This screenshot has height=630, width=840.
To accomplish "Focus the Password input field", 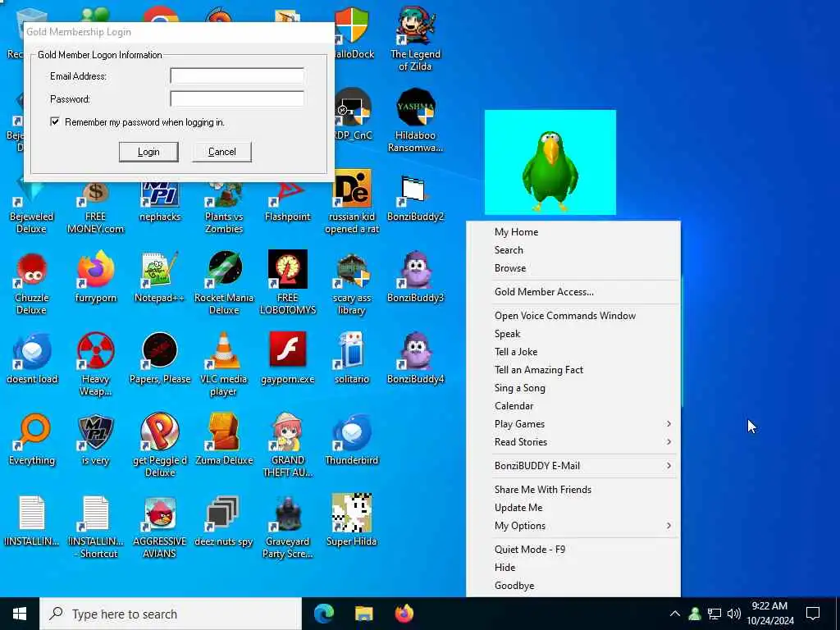I will [x=237, y=98].
